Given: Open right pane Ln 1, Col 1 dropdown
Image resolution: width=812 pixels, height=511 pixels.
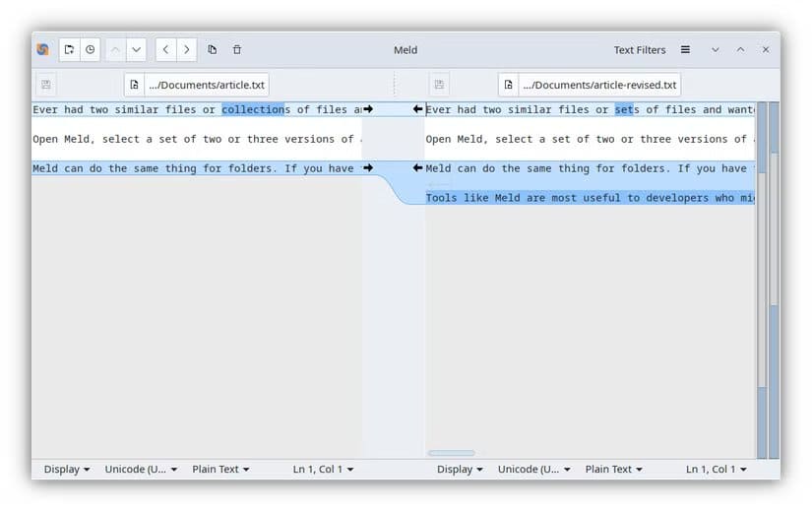Looking at the screenshot, I should coord(717,469).
